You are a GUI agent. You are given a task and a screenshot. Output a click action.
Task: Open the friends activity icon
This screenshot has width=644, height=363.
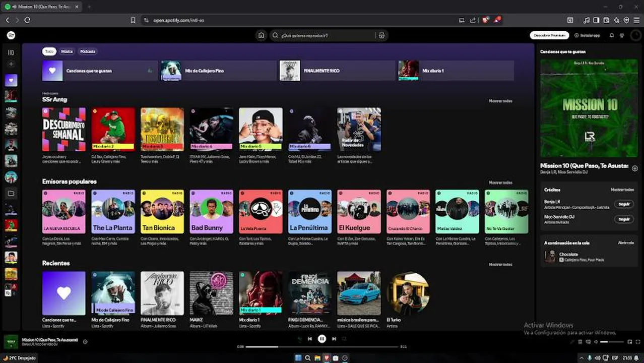[x=622, y=35]
